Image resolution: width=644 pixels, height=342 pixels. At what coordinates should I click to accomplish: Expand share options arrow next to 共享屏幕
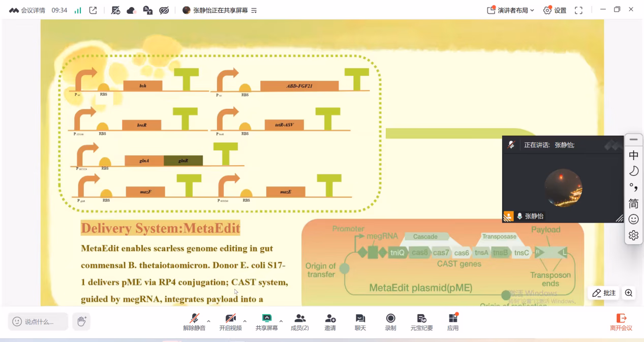coord(281,321)
